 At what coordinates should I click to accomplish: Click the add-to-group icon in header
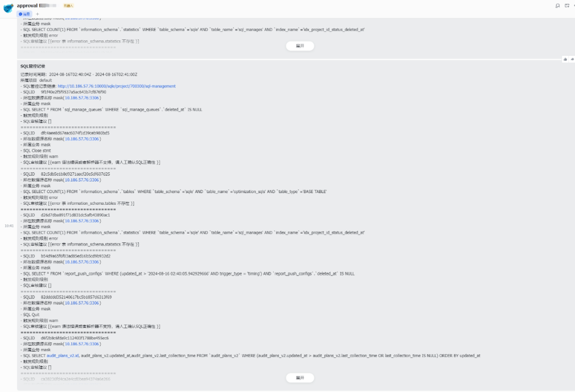566,6
